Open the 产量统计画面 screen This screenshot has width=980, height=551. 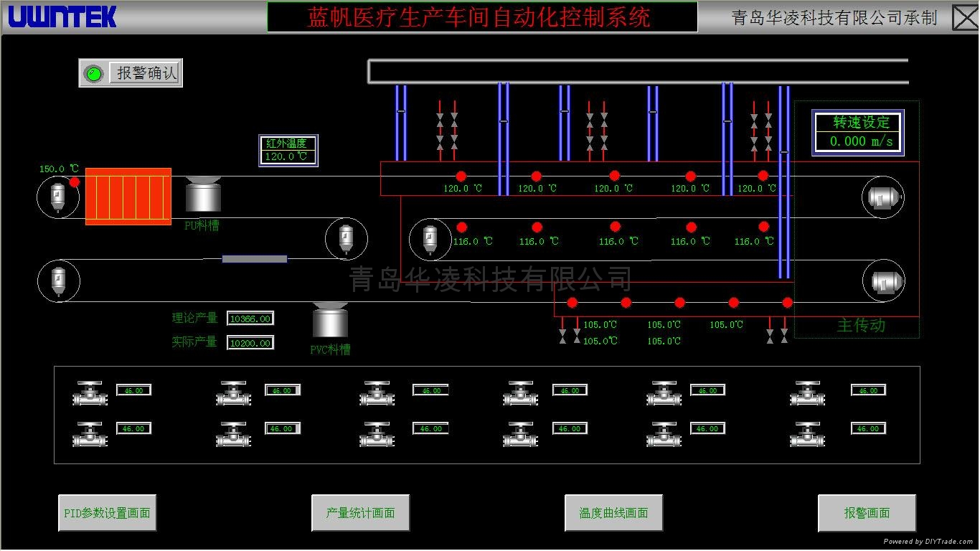[x=360, y=513]
